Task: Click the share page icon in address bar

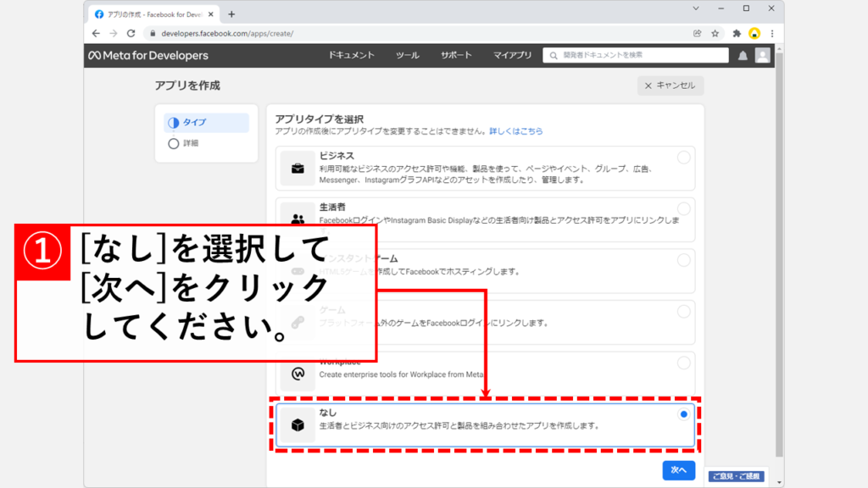Action: [697, 33]
